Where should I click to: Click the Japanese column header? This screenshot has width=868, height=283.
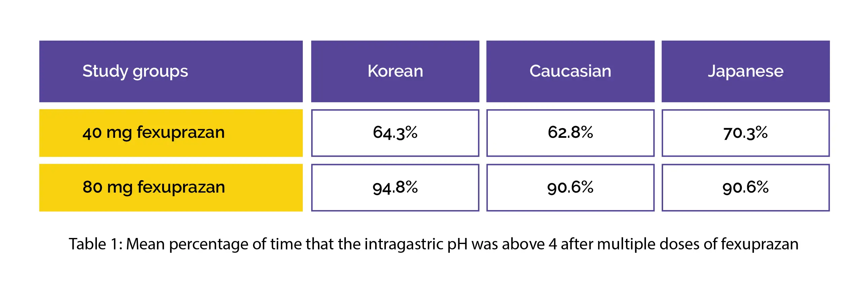pyautogui.click(x=745, y=71)
